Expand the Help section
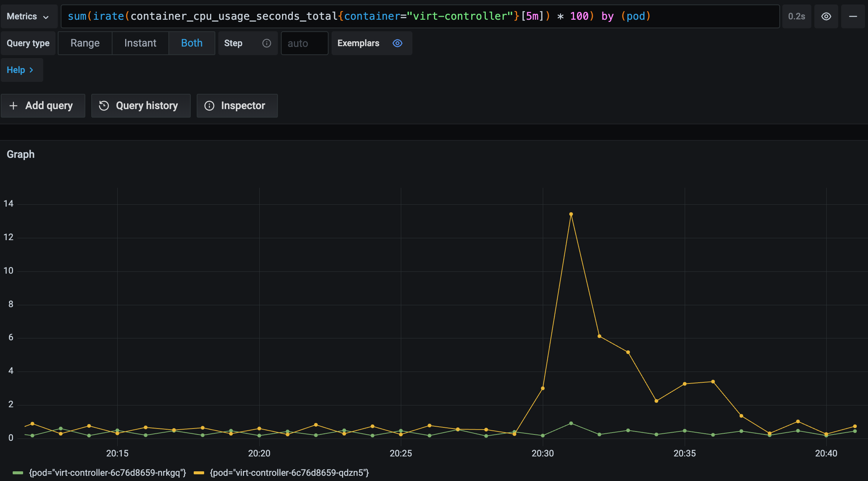868x481 pixels. point(20,70)
